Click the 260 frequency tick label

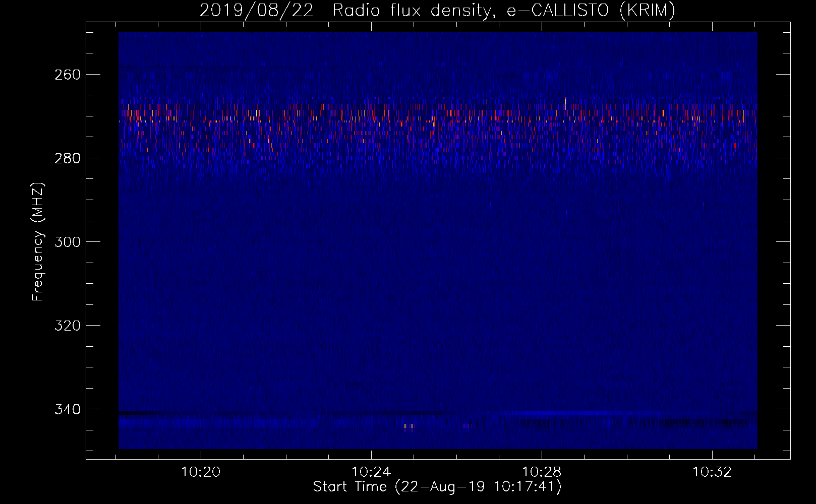point(68,75)
